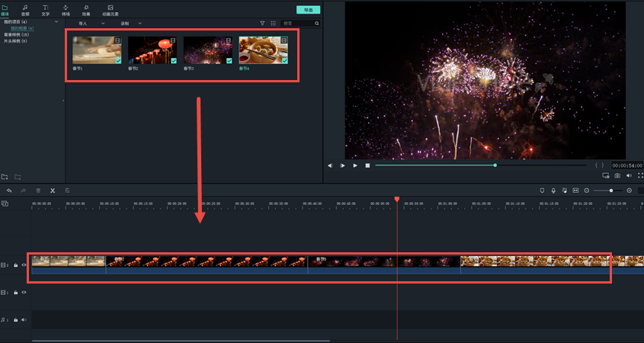Viewport: 644px width, 343px height.
Task: Click the add new folder icon
Action: point(5,177)
